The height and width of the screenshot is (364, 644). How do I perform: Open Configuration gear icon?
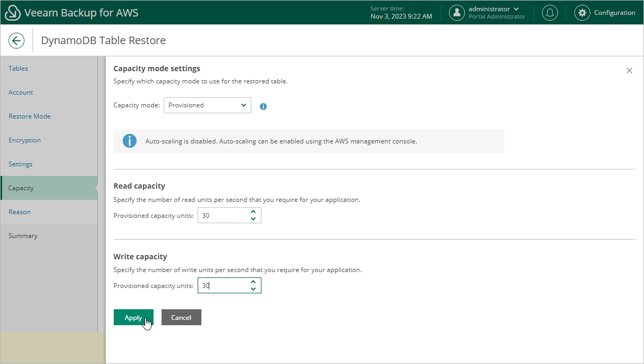coord(582,13)
